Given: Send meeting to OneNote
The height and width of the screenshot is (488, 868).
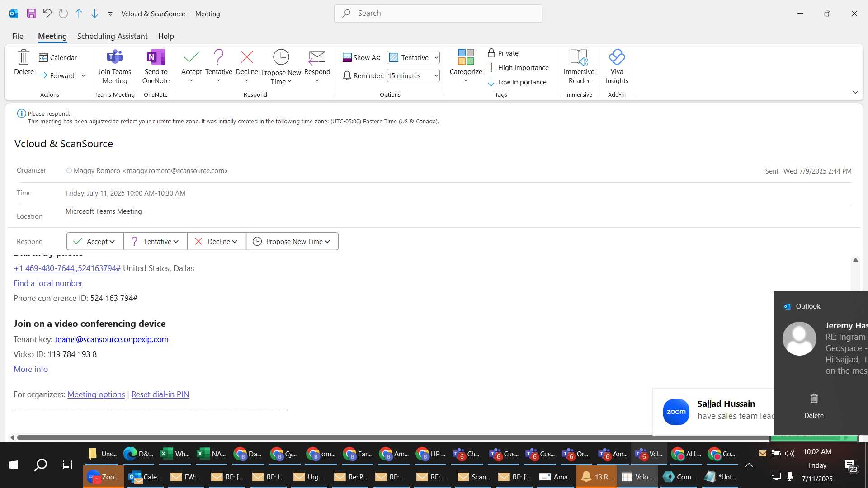Looking at the screenshot, I should coord(156,67).
